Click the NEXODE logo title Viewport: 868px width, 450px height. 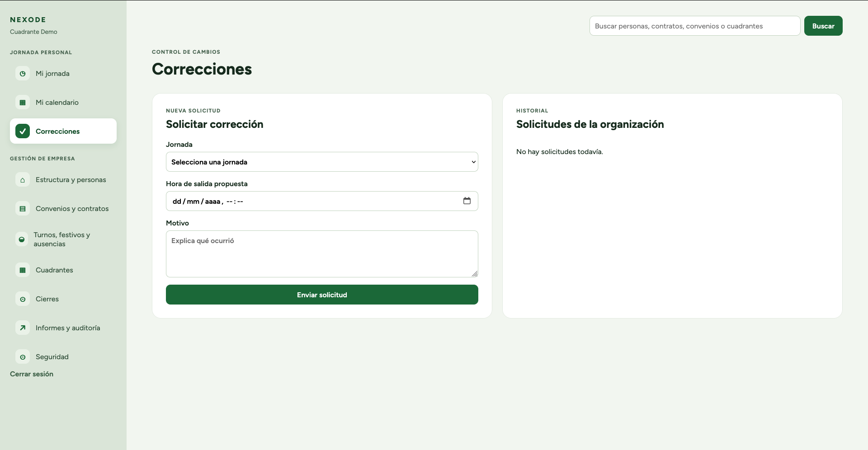coord(28,19)
